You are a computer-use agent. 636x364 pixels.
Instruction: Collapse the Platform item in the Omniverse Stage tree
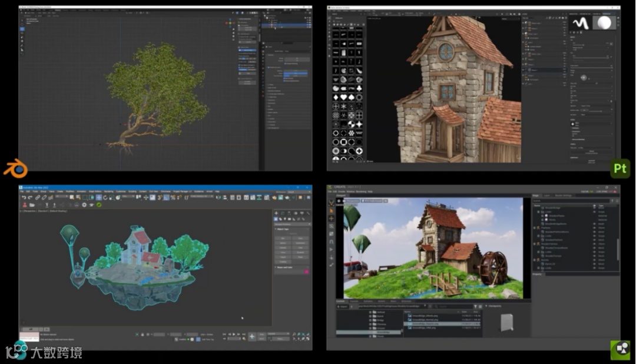coord(534,228)
